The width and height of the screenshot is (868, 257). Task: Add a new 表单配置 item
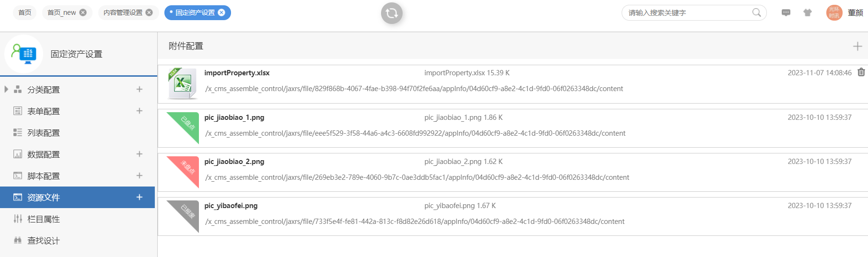point(139,111)
